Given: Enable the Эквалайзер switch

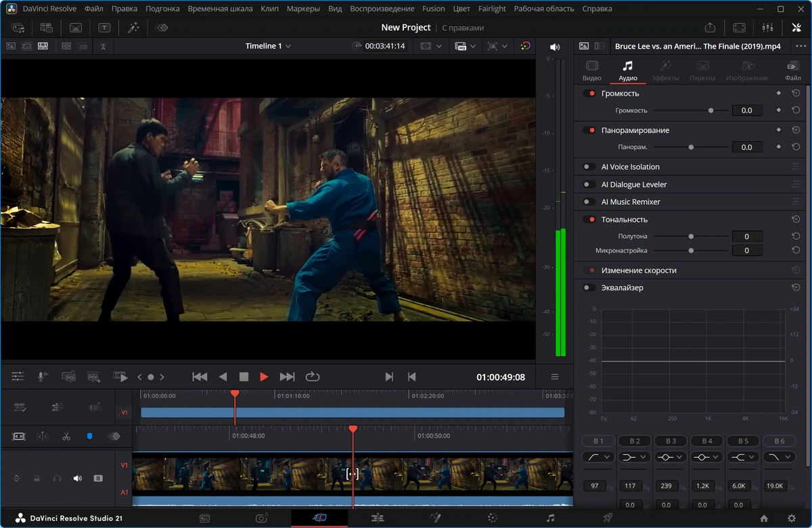Looking at the screenshot, I should coord(589,287).
